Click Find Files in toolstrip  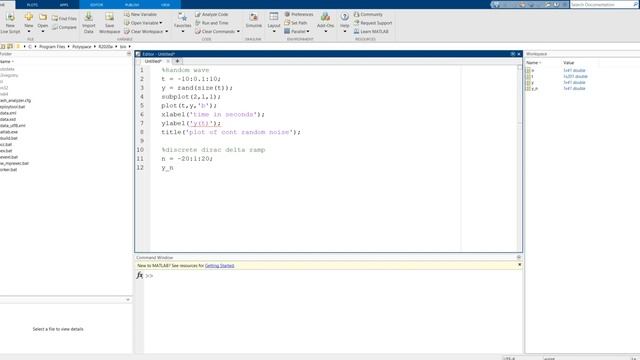coord(64,18)
